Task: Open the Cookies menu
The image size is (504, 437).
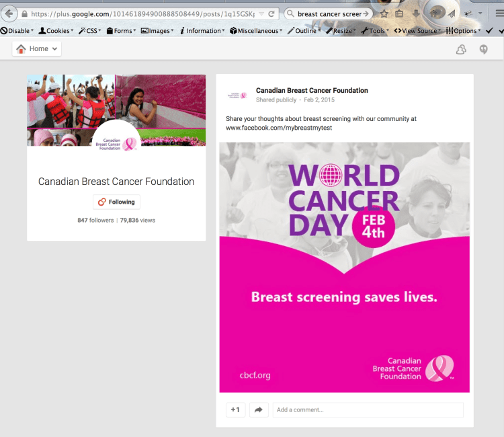Action: (x=56, y=30)
